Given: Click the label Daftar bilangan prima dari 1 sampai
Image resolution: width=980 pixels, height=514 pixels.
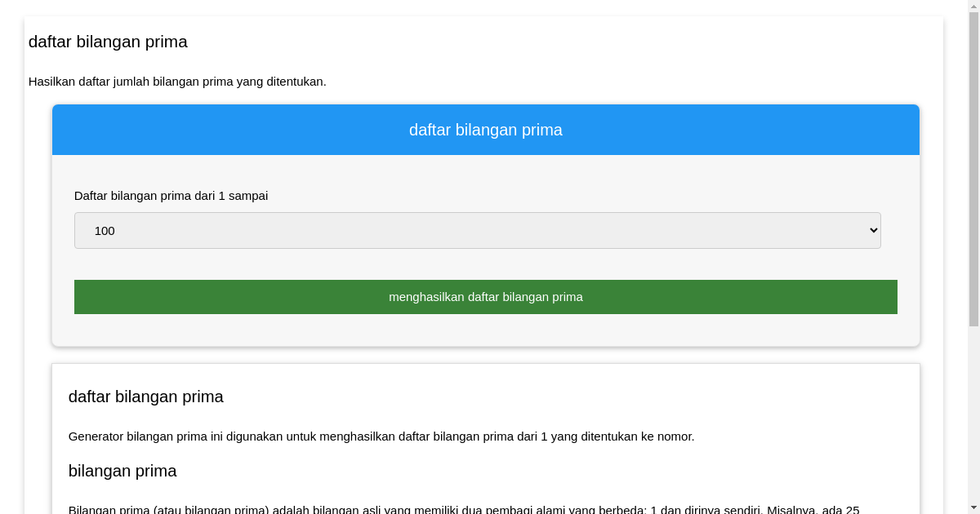Looking at the screenshot, I should tap(171, 196).
